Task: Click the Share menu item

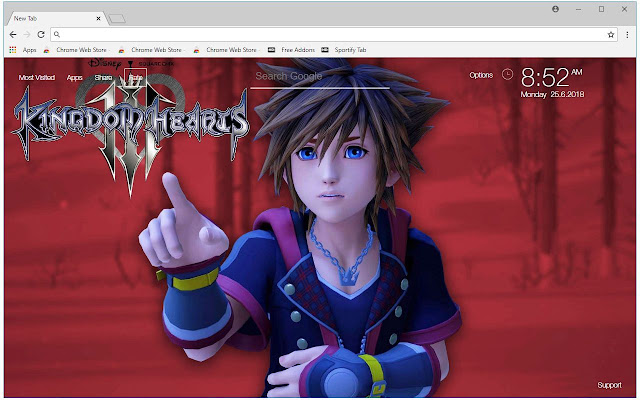Action: [x=103, y=78]
